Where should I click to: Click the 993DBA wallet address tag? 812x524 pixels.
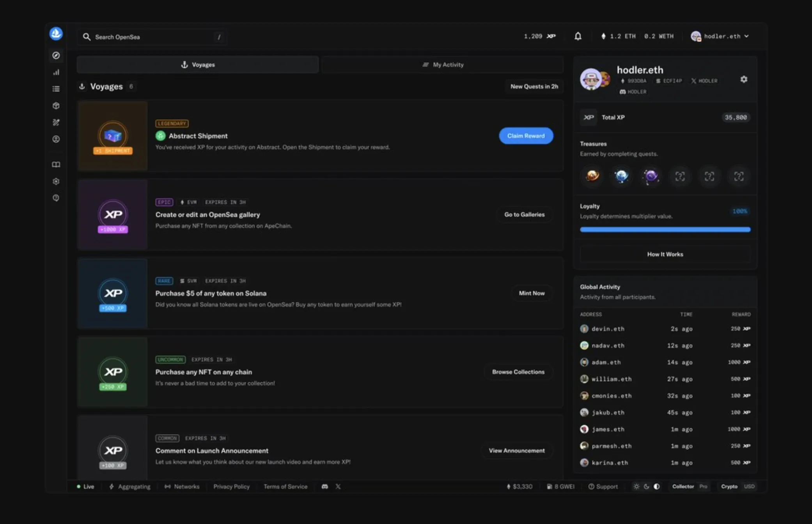click(x=633, y=81)
